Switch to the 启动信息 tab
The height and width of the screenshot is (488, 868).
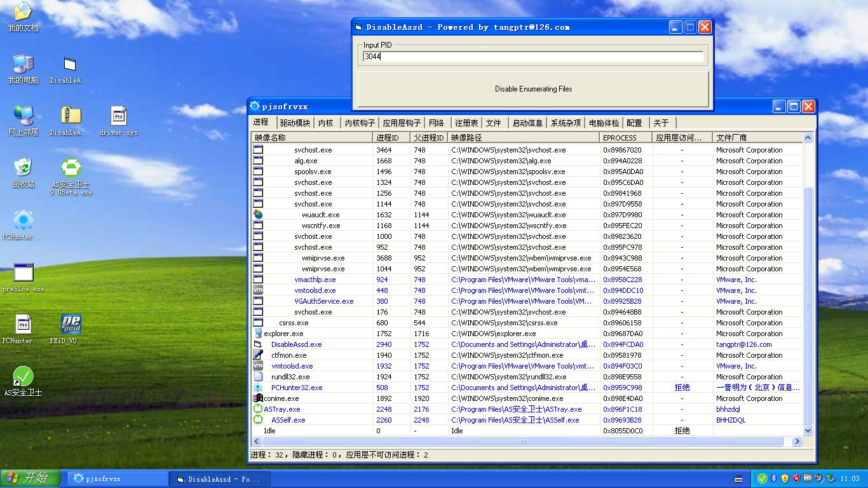pos(527,123)
